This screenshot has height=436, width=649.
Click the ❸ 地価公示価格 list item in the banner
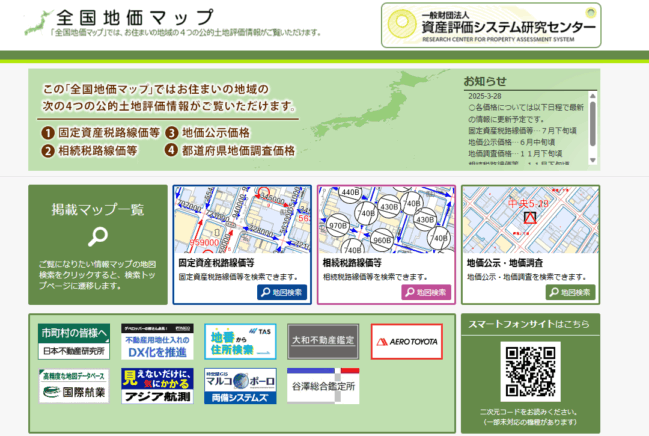(x=208, y=132)
